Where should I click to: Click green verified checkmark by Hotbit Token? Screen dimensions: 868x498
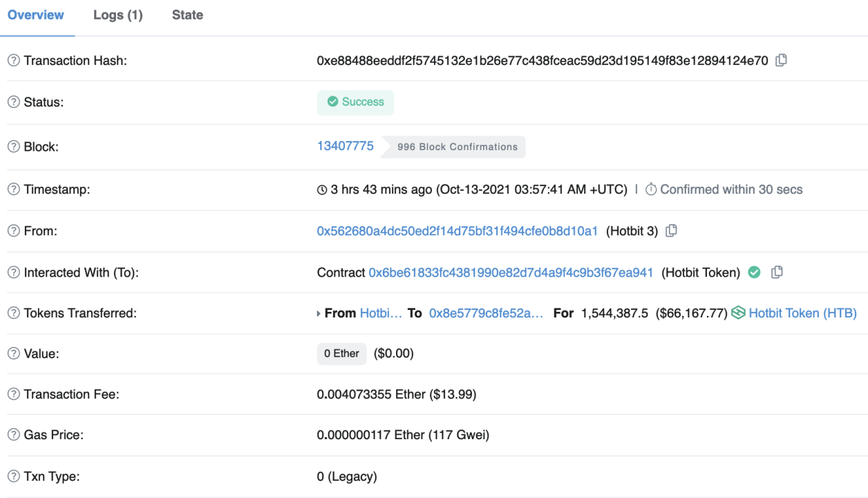pyautogui.click(x=755, y=273)
